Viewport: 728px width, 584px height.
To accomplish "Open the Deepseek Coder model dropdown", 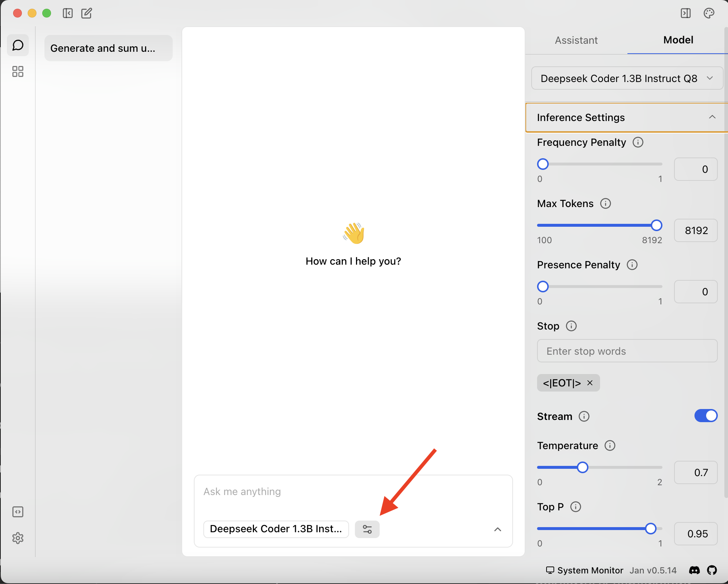I will pyautogui.click(x=627, y=78).
